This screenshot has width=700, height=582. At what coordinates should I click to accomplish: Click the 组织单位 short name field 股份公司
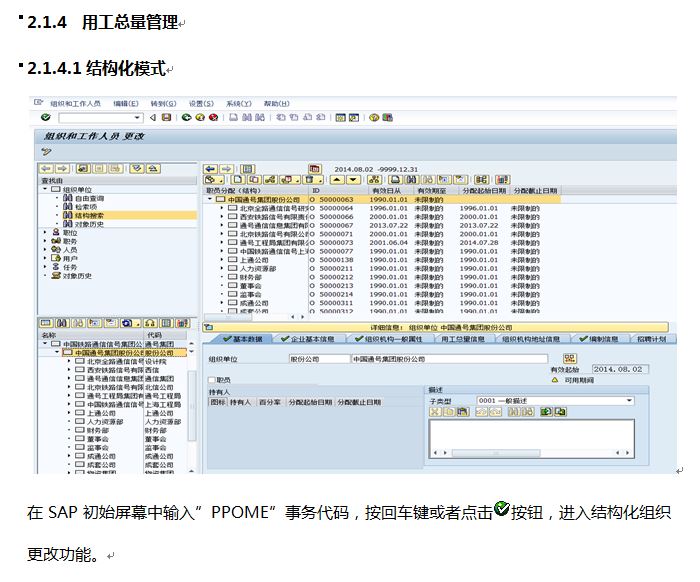(x=319, y=359)
